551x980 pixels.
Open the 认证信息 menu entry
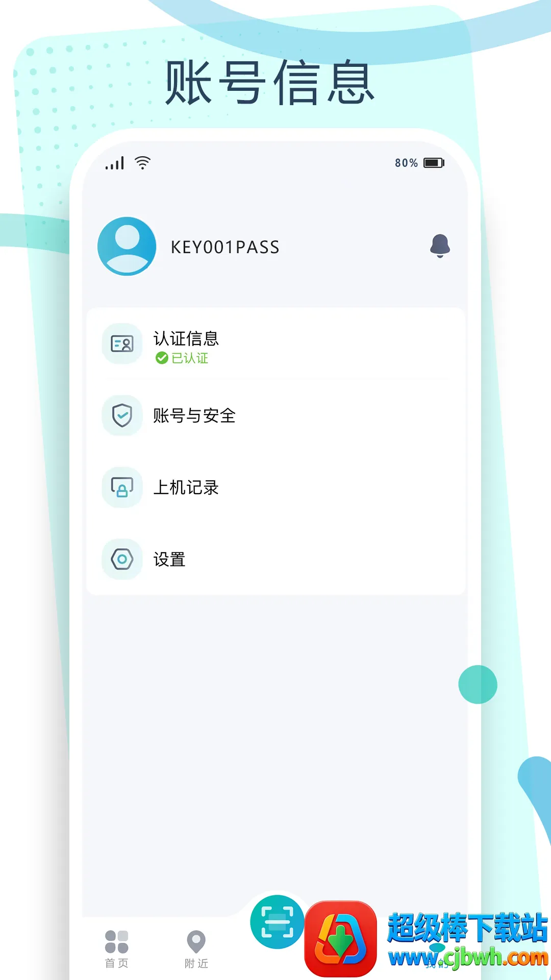pos(276,344)
